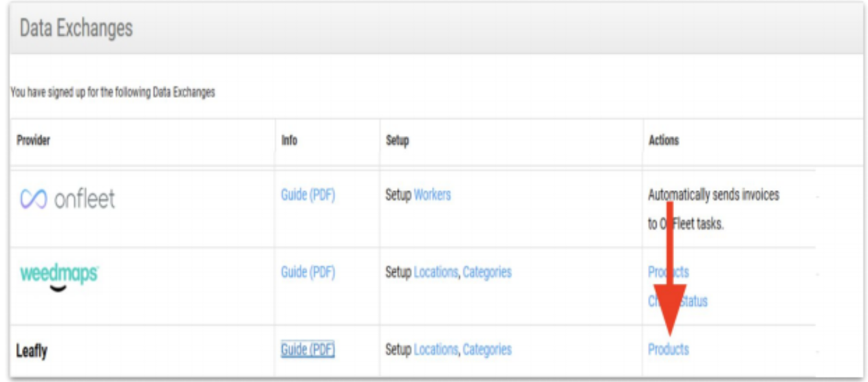Image resolution: width=868 pixels, height=382 pixels.
Task: Open the Leafly Guide (PDF) link
Action: [x=308, y=350]
